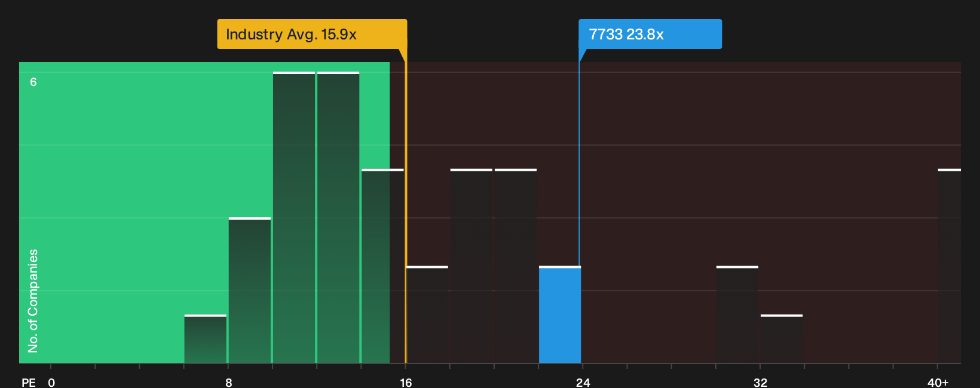Click the first of the two tallest bars

pyautogui.click(x=294, y=217)
